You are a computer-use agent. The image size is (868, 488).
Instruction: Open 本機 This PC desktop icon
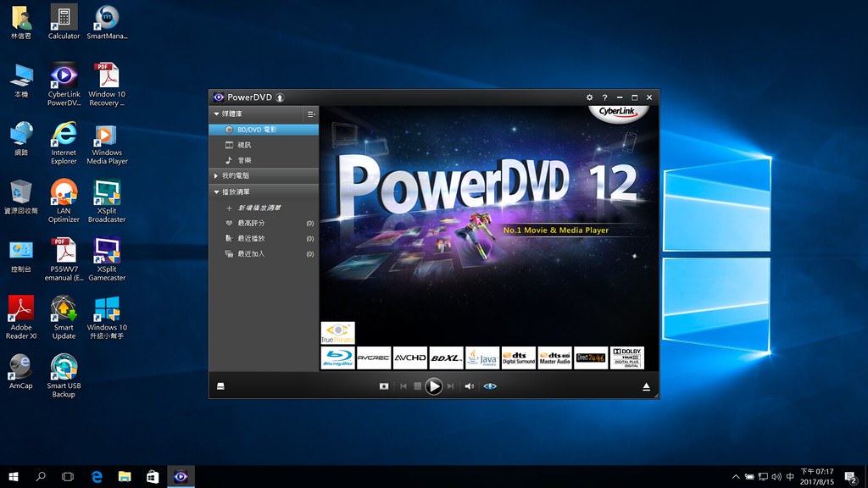click(x=21, y=80)
